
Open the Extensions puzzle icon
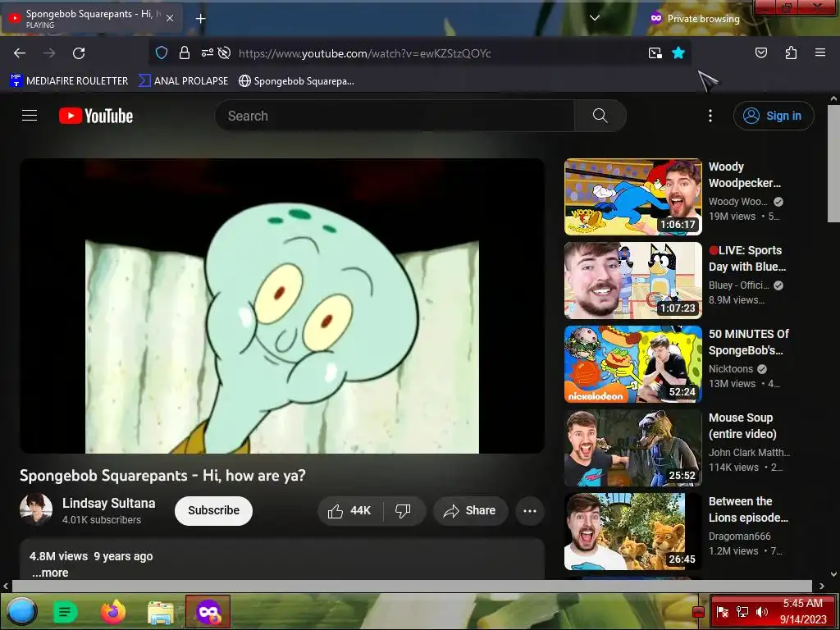[x=791, y=52]
